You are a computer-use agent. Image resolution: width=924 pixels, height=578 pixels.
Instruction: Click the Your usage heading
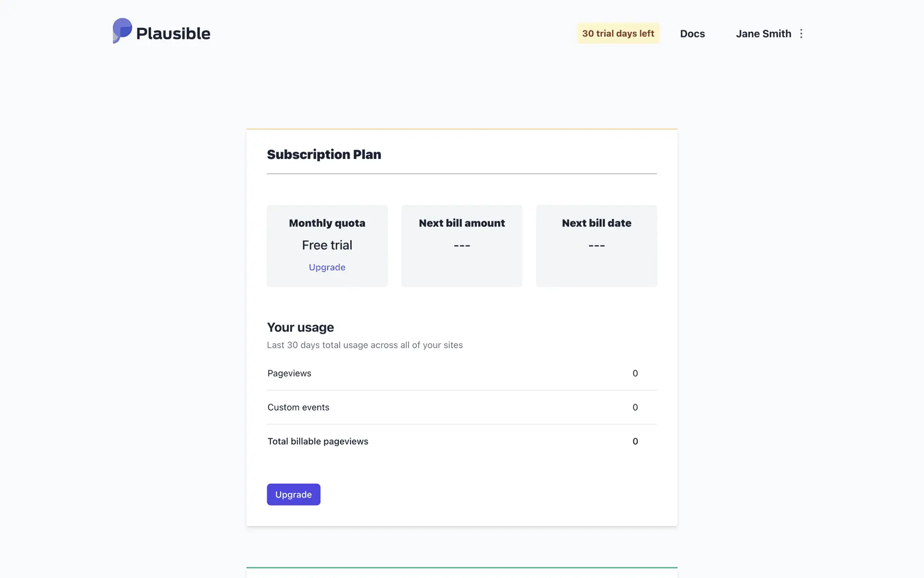(x=300, y=328)
